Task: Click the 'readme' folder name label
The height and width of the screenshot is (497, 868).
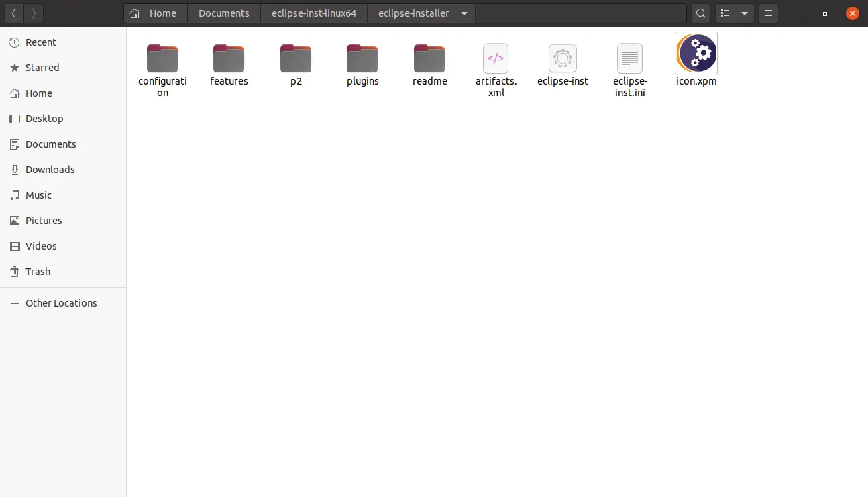Action: [x=430, y=81]
